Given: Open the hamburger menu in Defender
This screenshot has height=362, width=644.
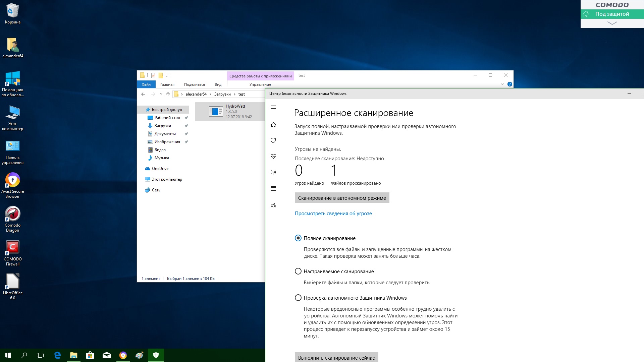Looking at the screenshot, I should 273,107.
